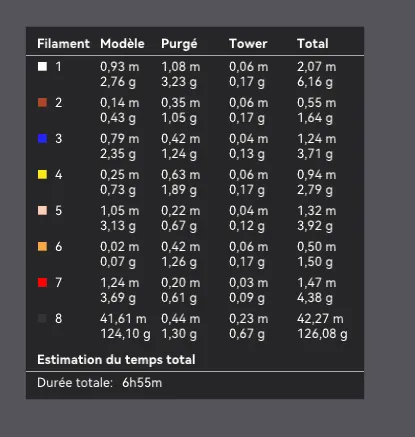Click the model length 0,02 m
Image resolution: width=415 pixels, height=437 pixels.
tap(120, 247)
